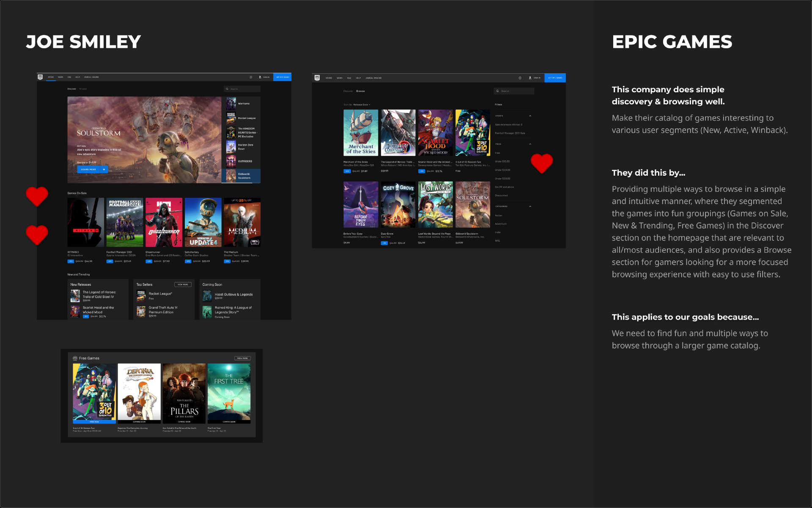Click the Browse page search field

point(514,91)
